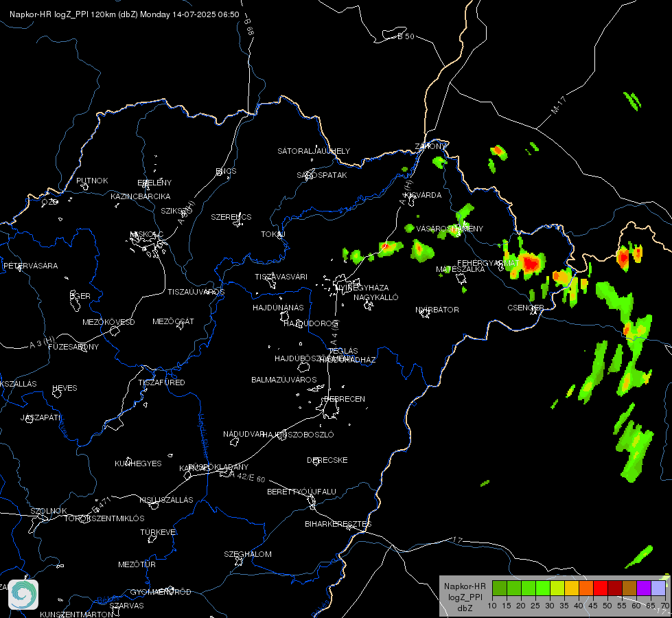
Task: Pick the purple 60-65 dBZ swatch
Action: tap(644, 588)
